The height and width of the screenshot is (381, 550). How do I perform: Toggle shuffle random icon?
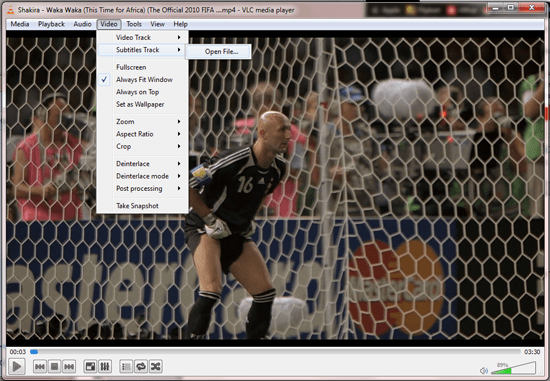[x=155, y=367]
